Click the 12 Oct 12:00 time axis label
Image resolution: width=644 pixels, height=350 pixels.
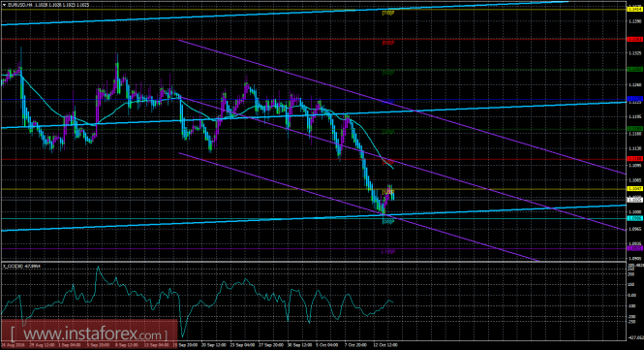385,345
